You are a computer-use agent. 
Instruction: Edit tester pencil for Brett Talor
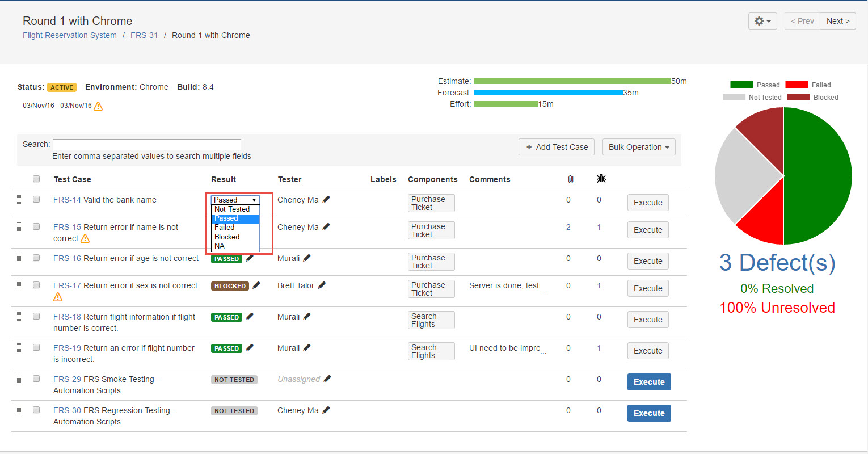(x=322, y=285)
